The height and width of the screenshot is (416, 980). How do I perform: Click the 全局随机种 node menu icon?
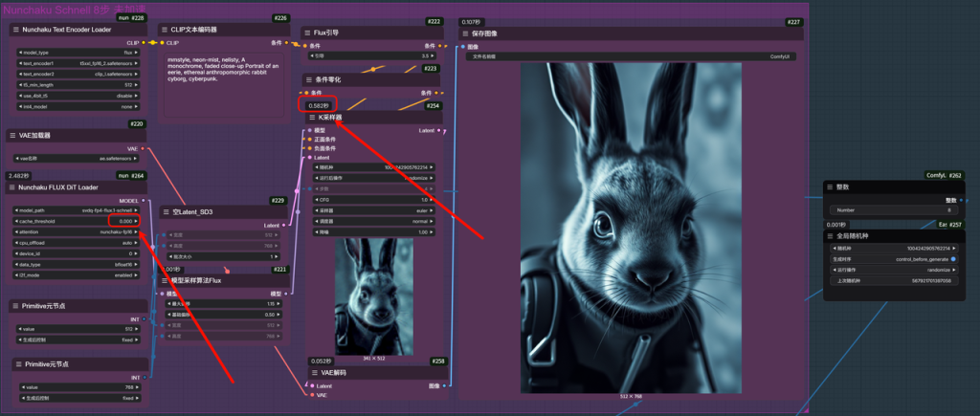pos(832,235)
